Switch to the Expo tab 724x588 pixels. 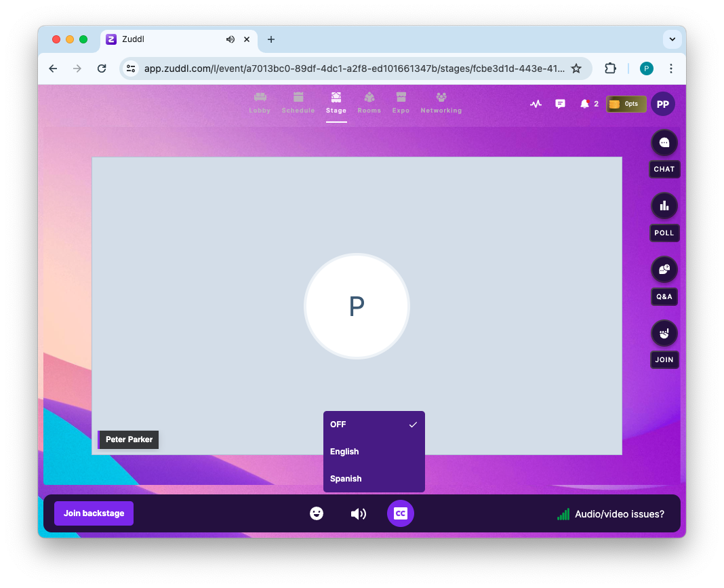401,102
